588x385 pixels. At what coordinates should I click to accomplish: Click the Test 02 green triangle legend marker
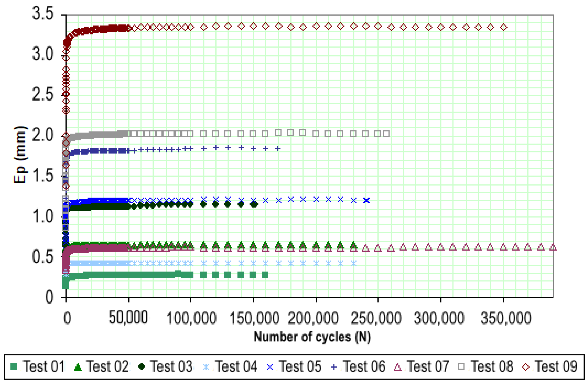pyautogui.click(x=78, y=367)
